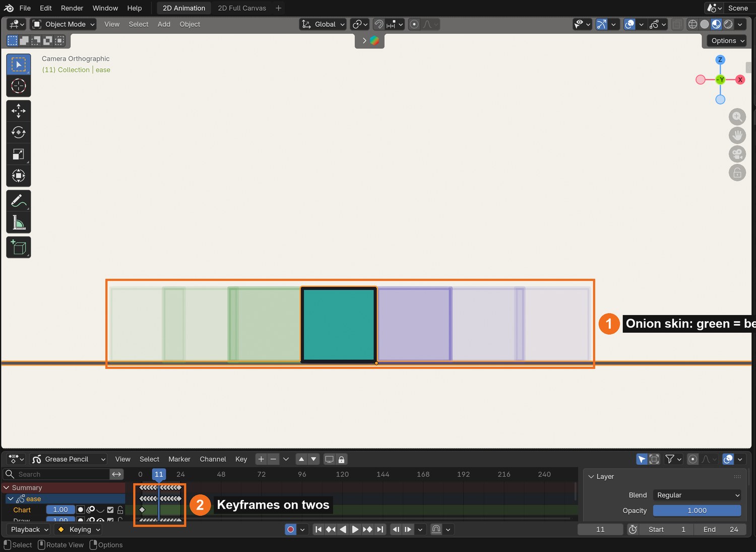Switch to material preview shading

point(716,24)
